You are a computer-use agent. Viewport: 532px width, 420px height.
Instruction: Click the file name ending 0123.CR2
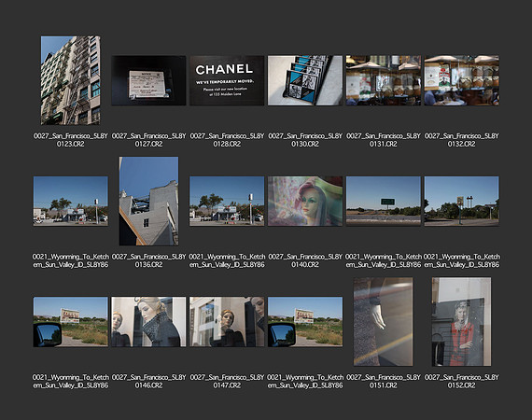(x=71, y=140)
